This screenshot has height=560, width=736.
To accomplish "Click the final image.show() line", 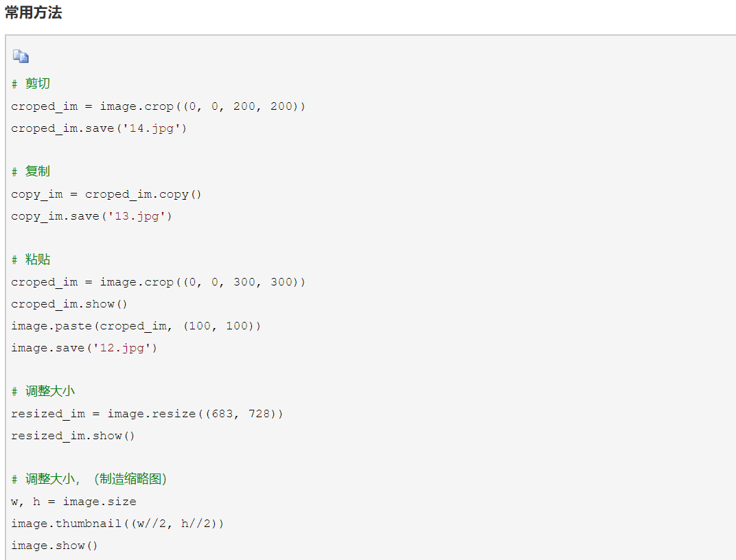I will click(x=54, y=546).
